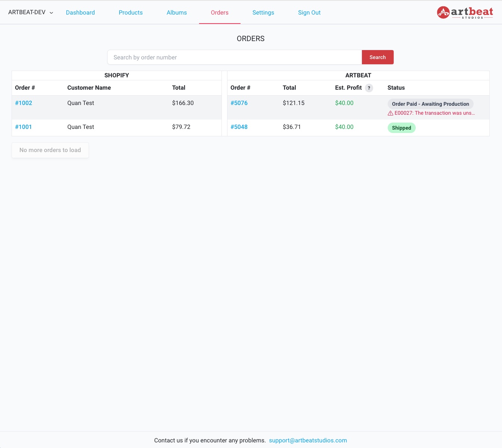Viewport: 502px width, 448px height.
Task: Open the Settings tab
Action: click(x=263, y=12)
